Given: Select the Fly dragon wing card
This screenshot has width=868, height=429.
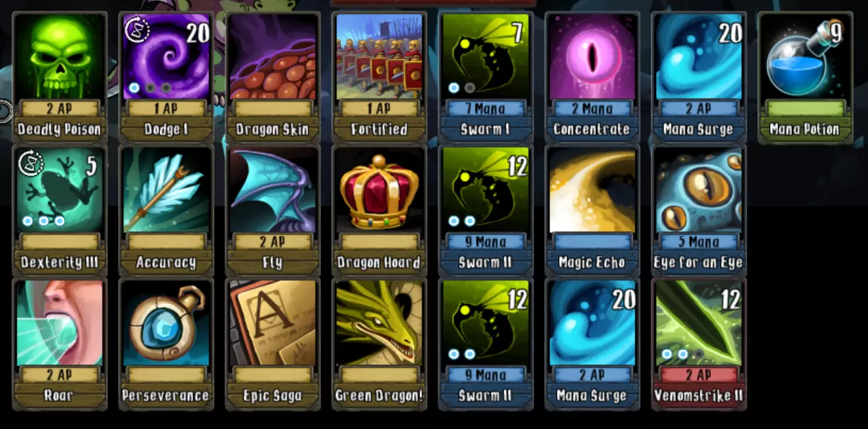Looking at the screenshot, I should click(x=272, y=210).
